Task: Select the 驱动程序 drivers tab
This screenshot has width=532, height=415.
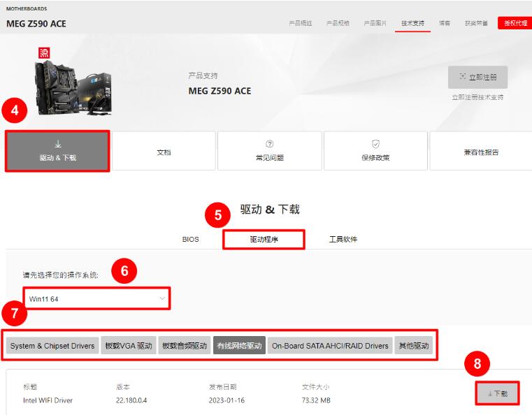Action: [x=264, y=239]
